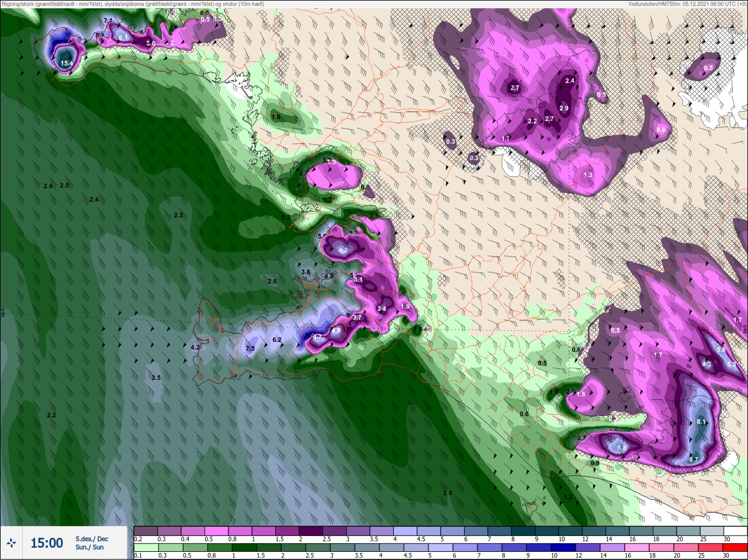Click the 5.8 snowfall value on map
748x560 pixels.
tap(721, 350)
